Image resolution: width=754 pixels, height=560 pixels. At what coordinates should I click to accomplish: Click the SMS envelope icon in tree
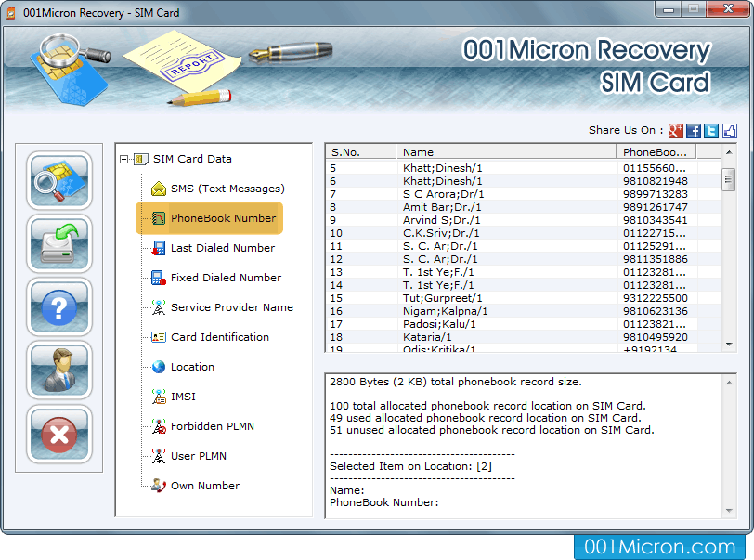coord(159,189)
